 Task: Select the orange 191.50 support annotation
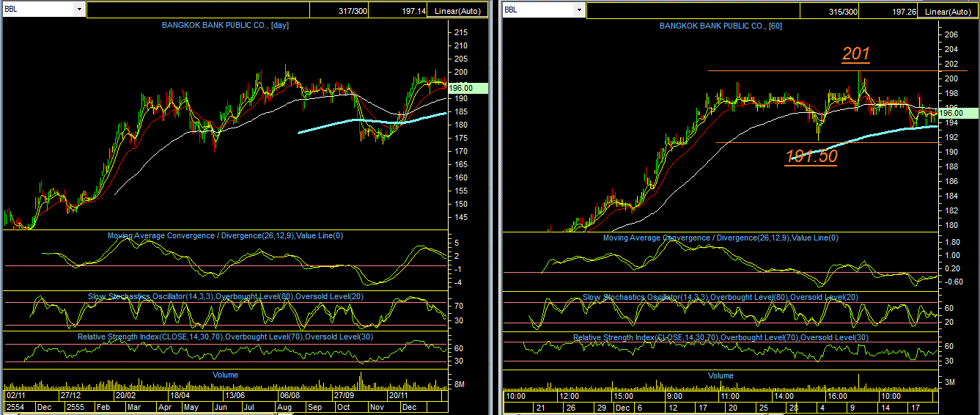811,156
